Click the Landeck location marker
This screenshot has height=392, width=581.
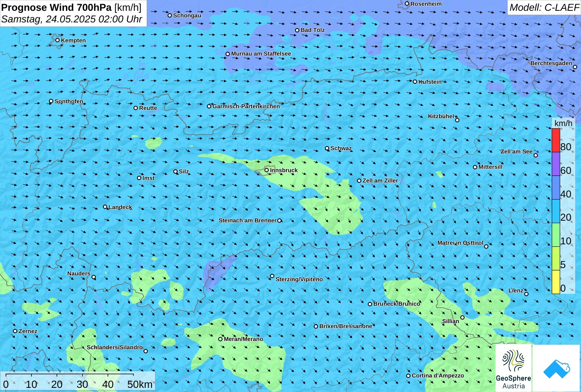coord(105,207)
